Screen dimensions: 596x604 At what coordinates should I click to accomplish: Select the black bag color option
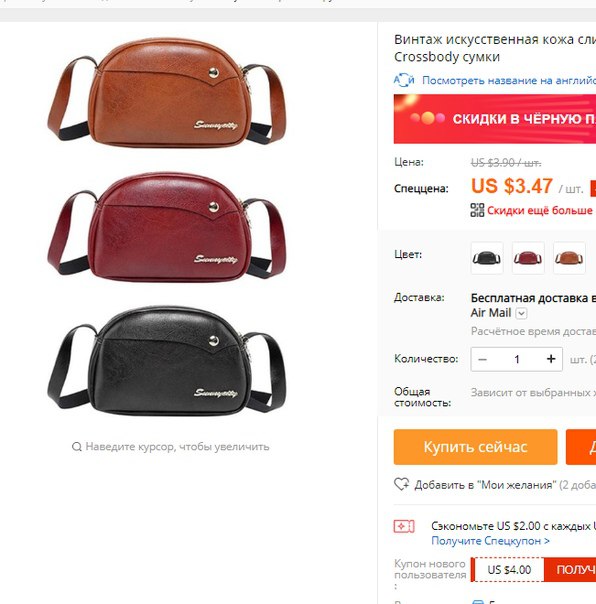487,258
